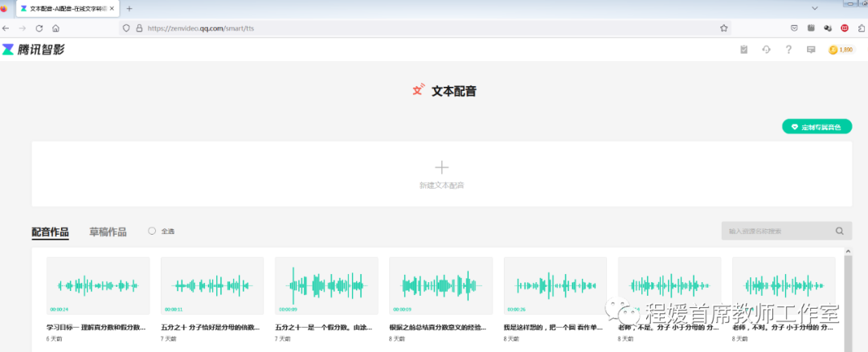Open the task checklist icon in header
The image size is (868, 352).
point(744,50)
